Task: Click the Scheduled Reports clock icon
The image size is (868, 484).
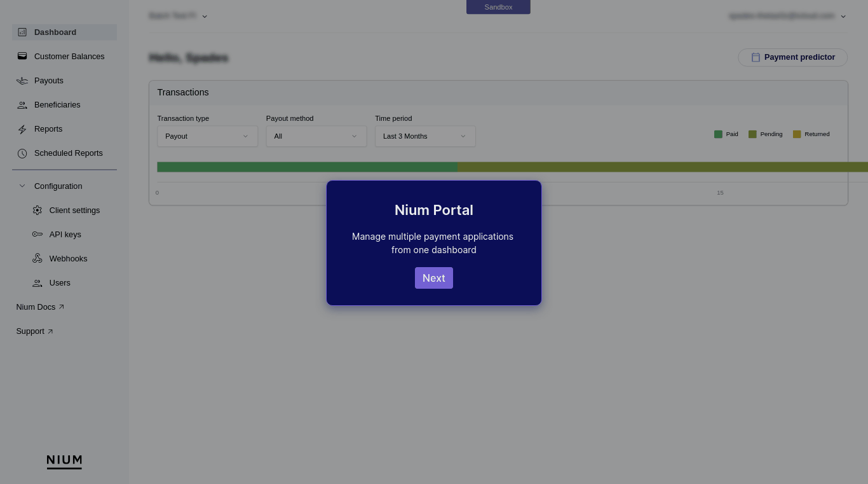Action: 22,153
